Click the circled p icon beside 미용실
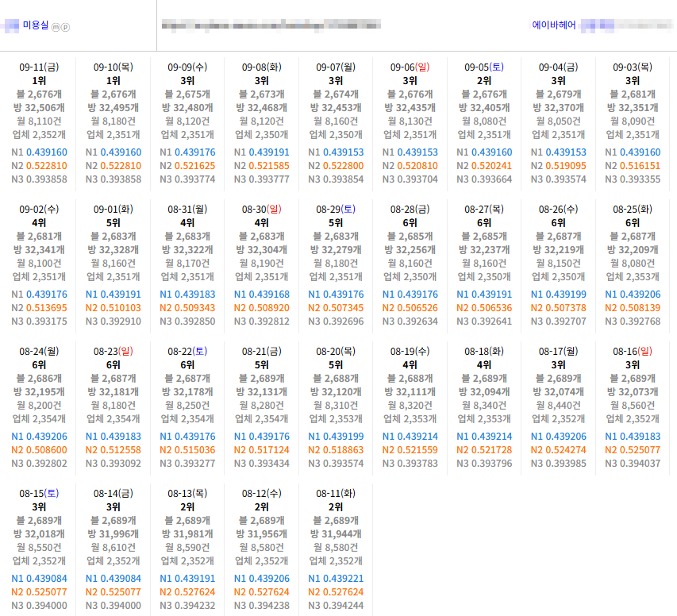 click(65, 27)
